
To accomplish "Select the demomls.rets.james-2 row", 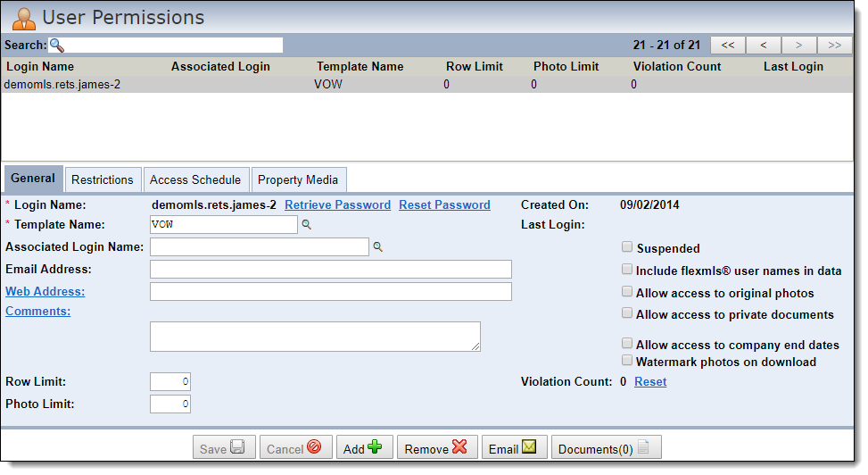I will click(x=426, y=84).
